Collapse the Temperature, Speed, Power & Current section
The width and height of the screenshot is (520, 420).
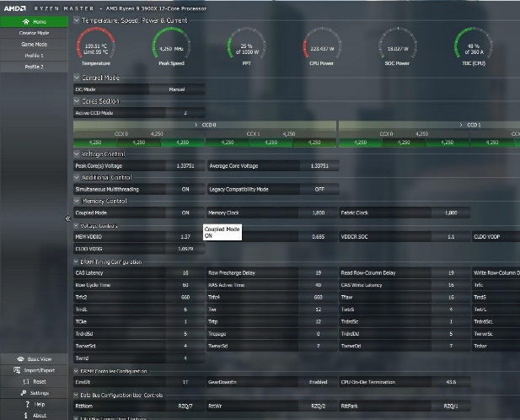[x=77, y=20]
